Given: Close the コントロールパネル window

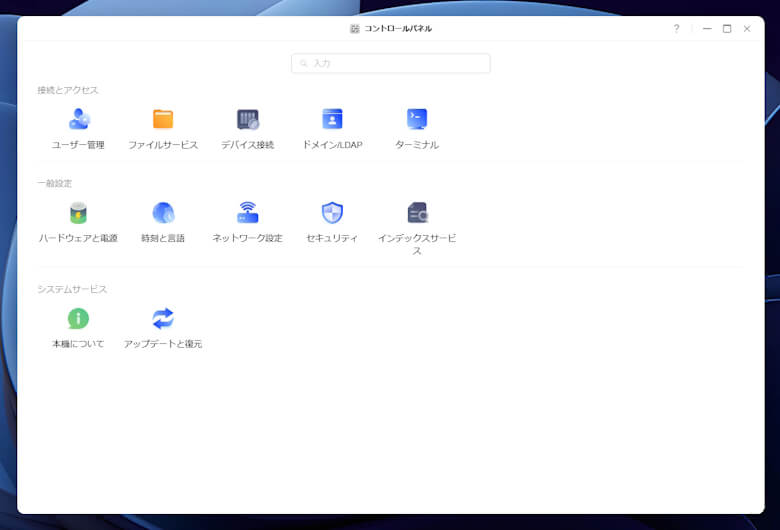Looking at the screenshot, I should click(x=747, y=29).
